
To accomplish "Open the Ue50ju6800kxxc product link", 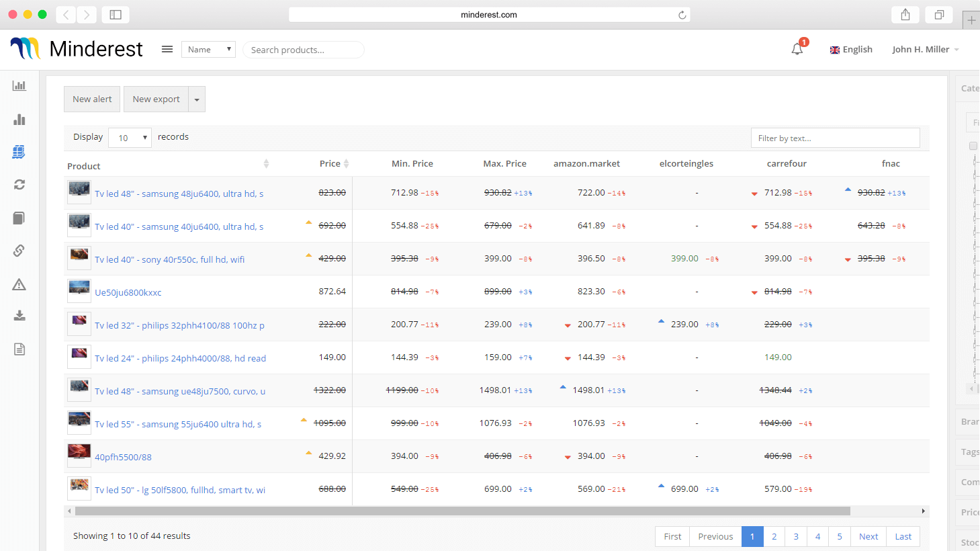I will tap(128, 292).
